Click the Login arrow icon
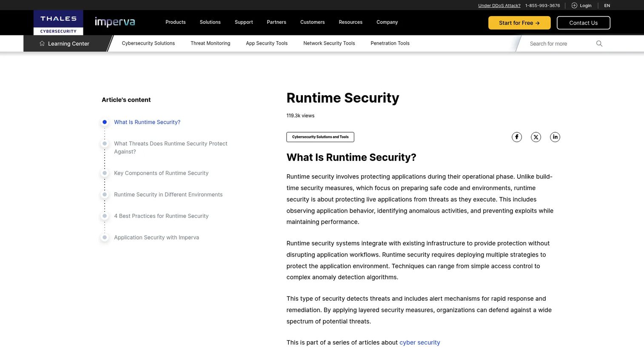Screen dimensions: 644x362 coord(574,6)
